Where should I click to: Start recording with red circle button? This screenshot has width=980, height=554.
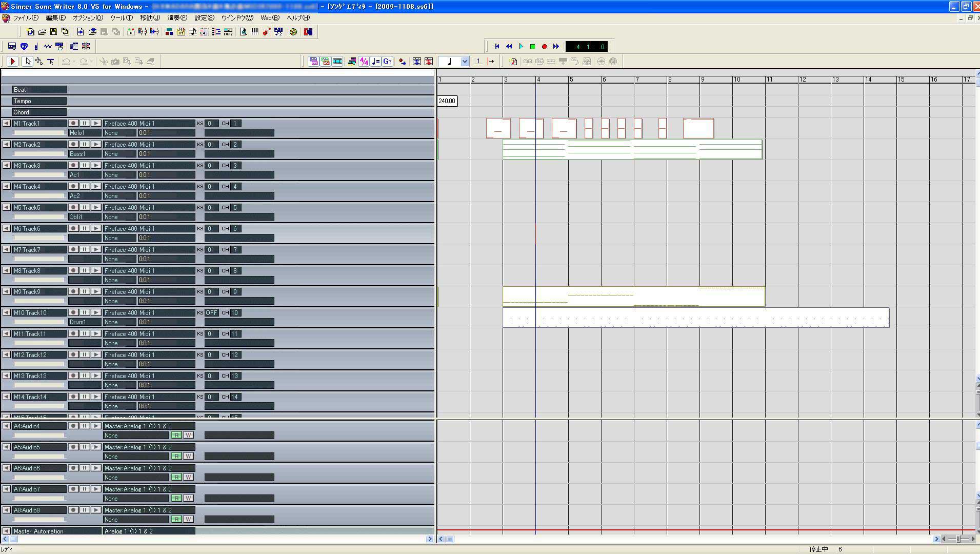(x=545, y=46)
